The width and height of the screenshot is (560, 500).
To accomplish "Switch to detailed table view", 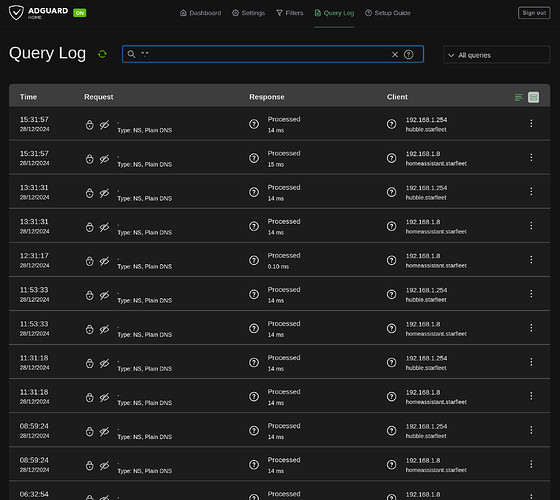I will (x=534, y=97).
